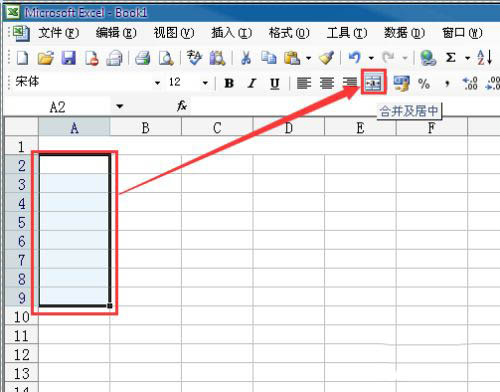The width and height of the screenshot is (500, 392).
Task: Toggle Bold formatting
Action: click(x=229, y=83)
